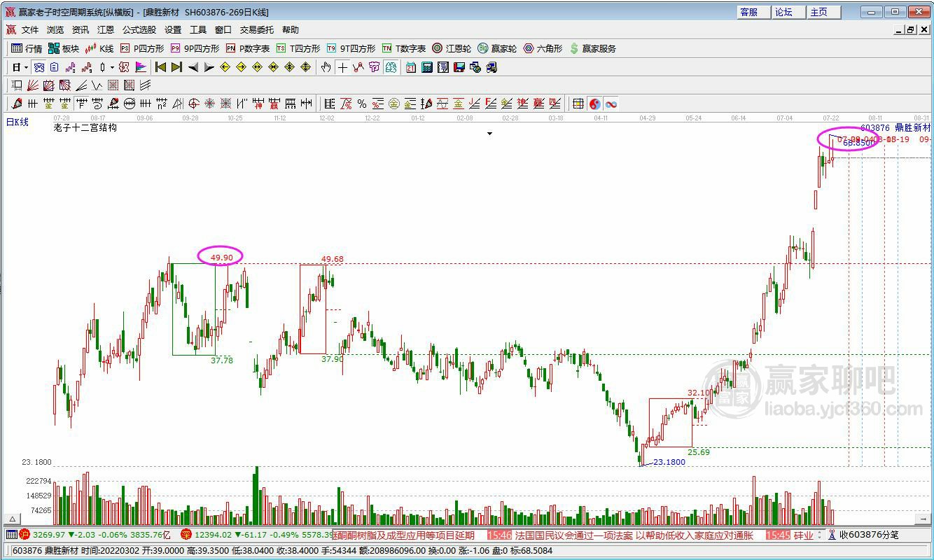Open the 资讯 menu

click(x=81, y=30)
